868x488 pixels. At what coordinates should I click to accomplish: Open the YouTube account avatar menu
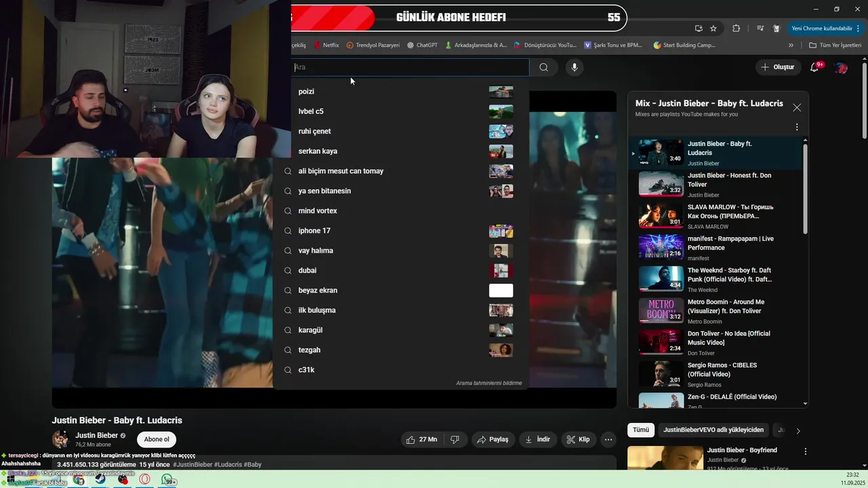point(841,67)
